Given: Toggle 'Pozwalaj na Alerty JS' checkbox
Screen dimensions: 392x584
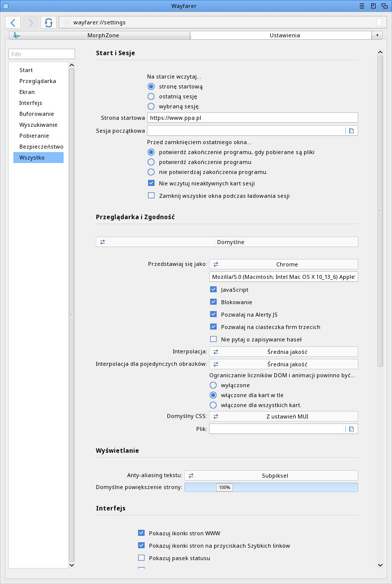Looking at the screenshot, I should pos(213,314).
